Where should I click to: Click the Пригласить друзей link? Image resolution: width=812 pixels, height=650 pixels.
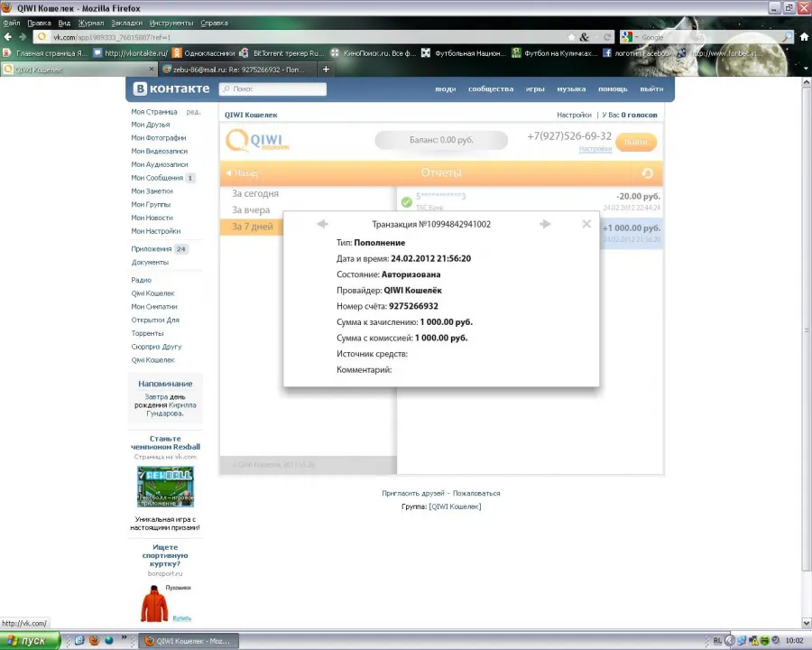pos(412,493)
